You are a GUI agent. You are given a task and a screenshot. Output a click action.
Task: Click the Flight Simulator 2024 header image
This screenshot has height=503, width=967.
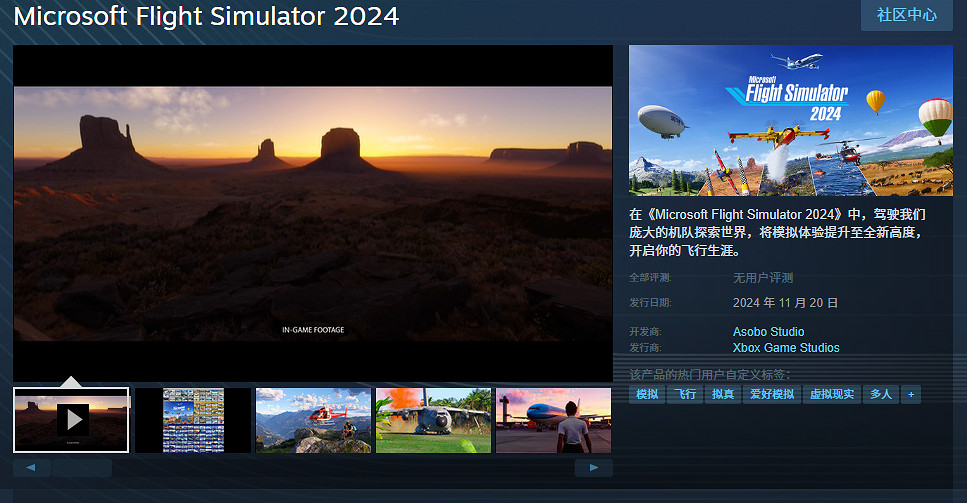click(790, 120)
